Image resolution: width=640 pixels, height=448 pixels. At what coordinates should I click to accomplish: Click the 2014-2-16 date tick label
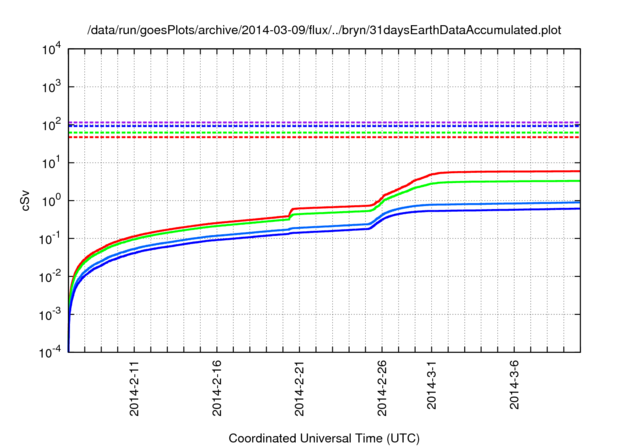(x=217, y=388)
